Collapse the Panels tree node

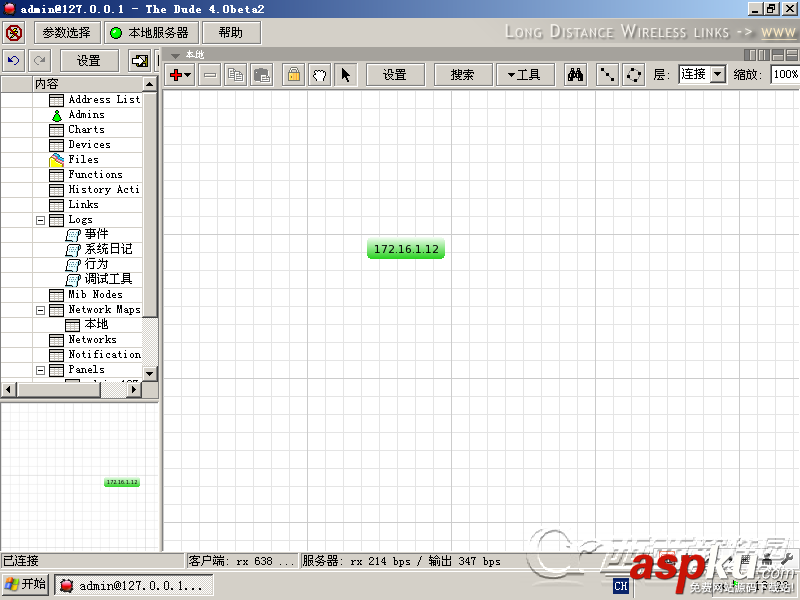pos(40,370)
